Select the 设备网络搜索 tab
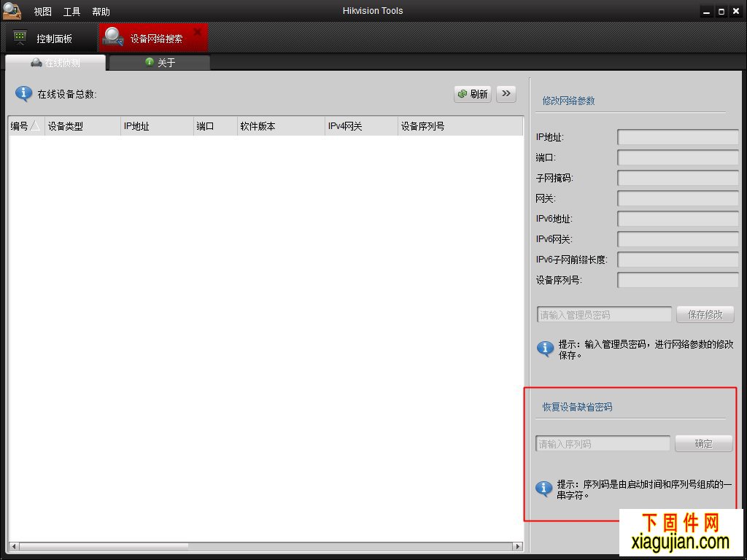The height and width of the screenshot is (560, 747). pyautogui.click(x=153, y=38)
